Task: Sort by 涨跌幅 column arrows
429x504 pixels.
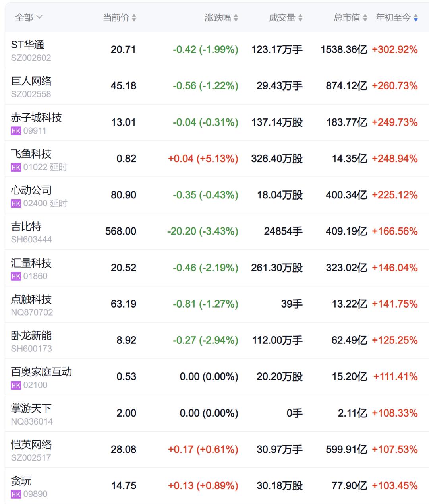Action: (236, 18)
